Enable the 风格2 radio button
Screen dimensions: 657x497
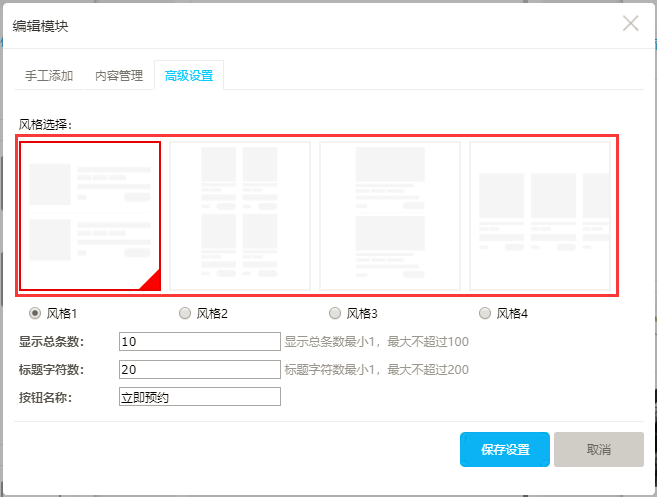coord(185,313)
